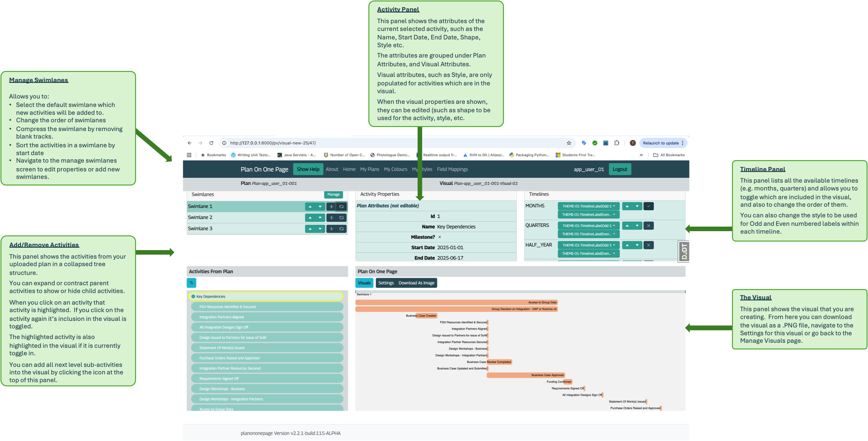This screenshot has width=868, height=441.
Task: Remove the HALF_YEAR timeline using its X icon
Action: (x=649, y=245)
